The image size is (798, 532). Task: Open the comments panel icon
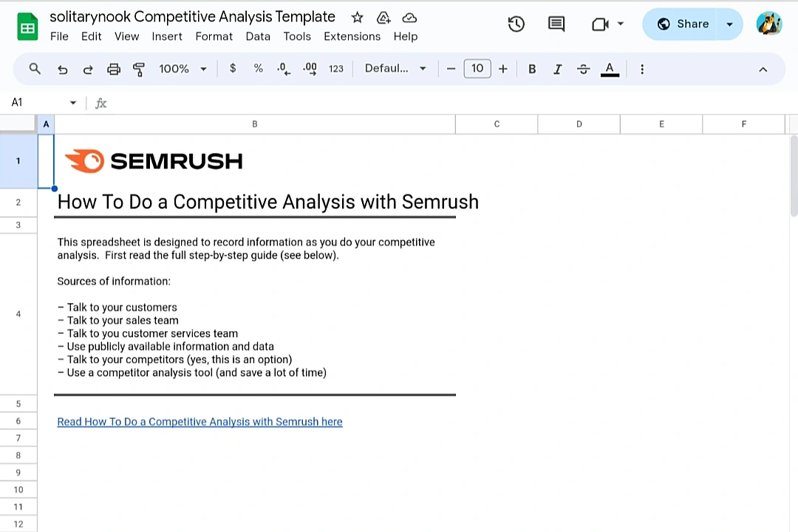[x=556, y=24]
